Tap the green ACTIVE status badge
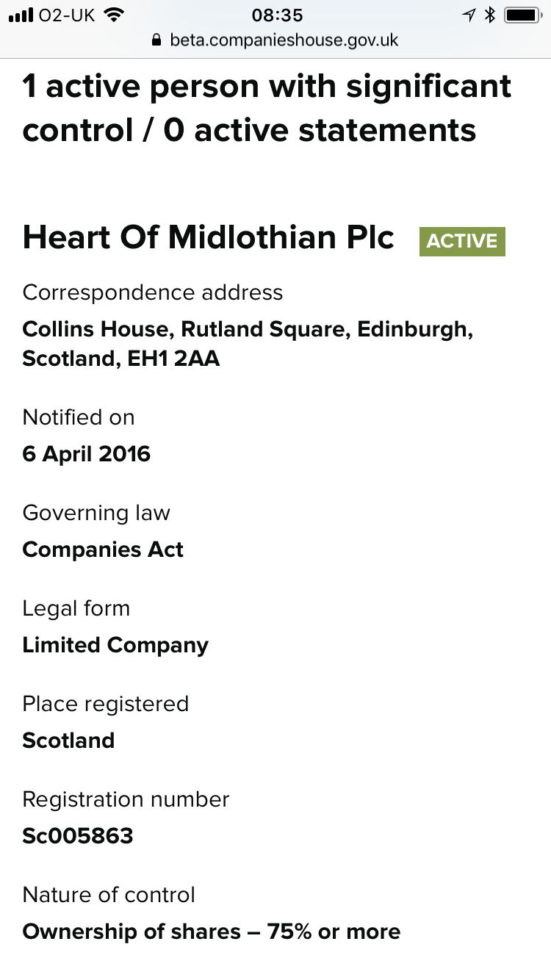 click(x=462, y=241)
